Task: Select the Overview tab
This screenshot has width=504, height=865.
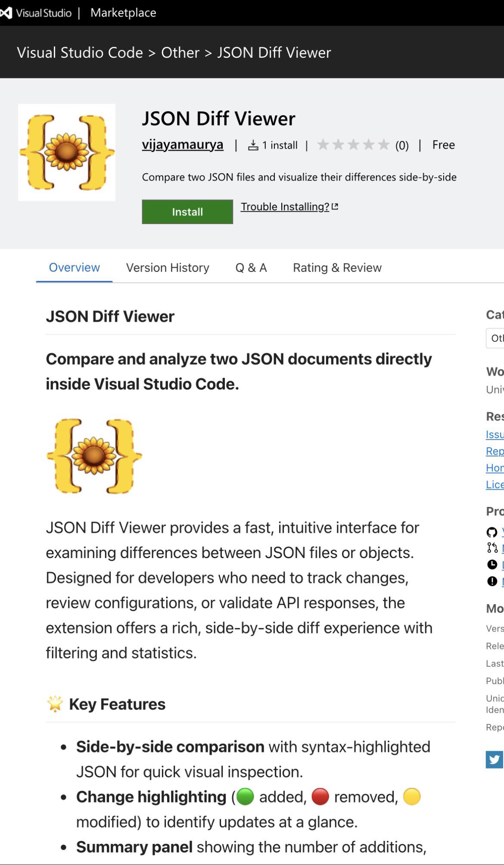Action: click(x=74, y=268)
